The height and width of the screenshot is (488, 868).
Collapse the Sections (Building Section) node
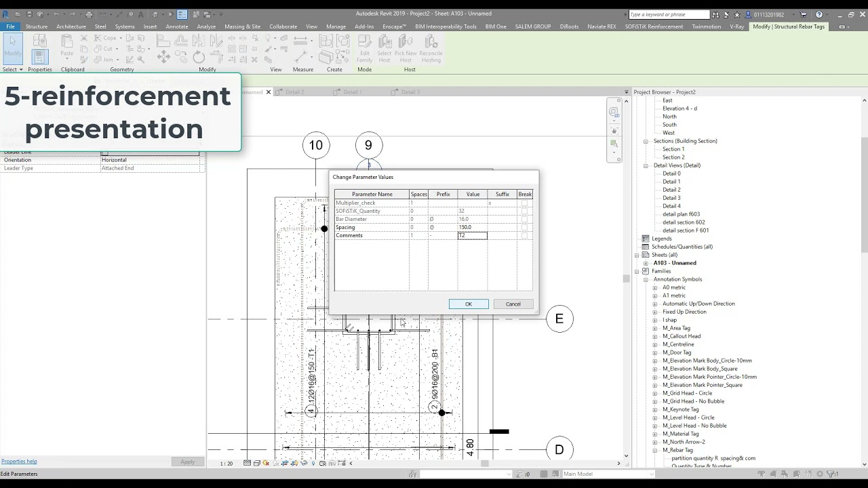pos(646,141)
